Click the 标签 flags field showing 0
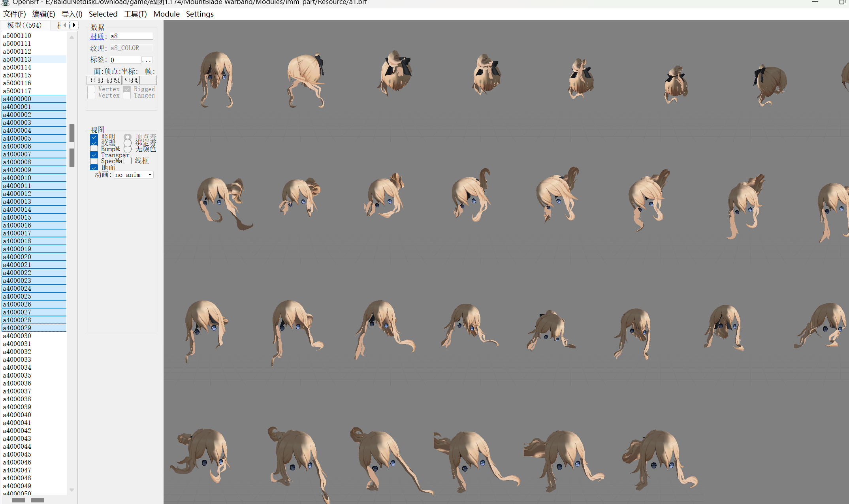Screen dimensions: 849x504 point(125,60)
